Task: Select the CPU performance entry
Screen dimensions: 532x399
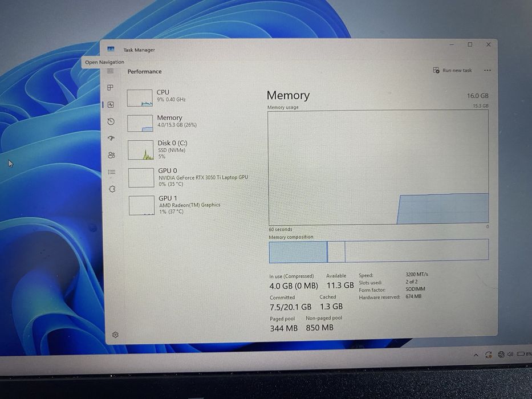Action: pos(190,97)
